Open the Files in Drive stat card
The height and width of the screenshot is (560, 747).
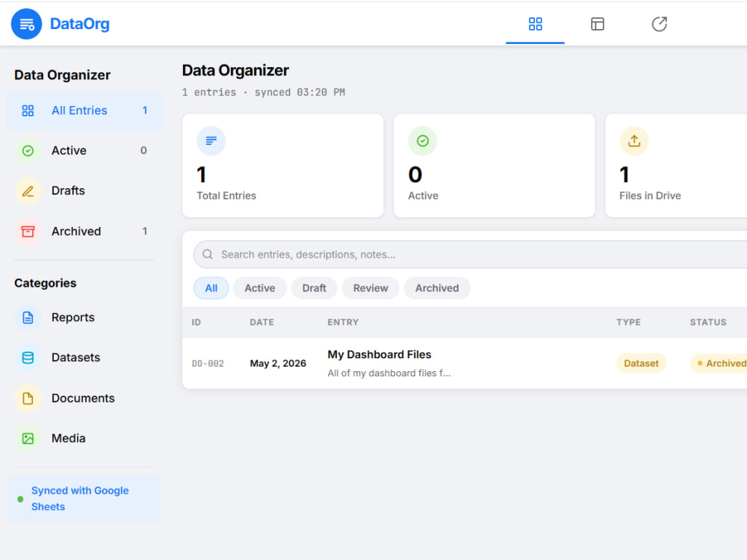point(677,166)
